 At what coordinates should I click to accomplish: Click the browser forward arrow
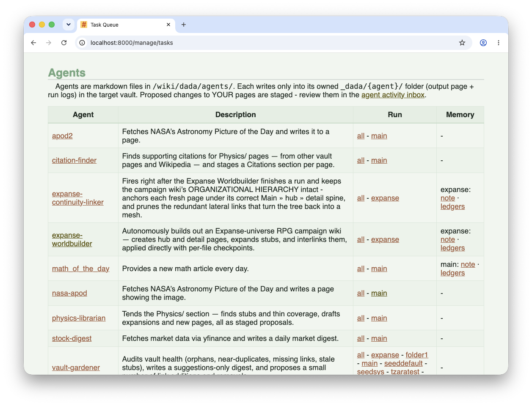49,43
